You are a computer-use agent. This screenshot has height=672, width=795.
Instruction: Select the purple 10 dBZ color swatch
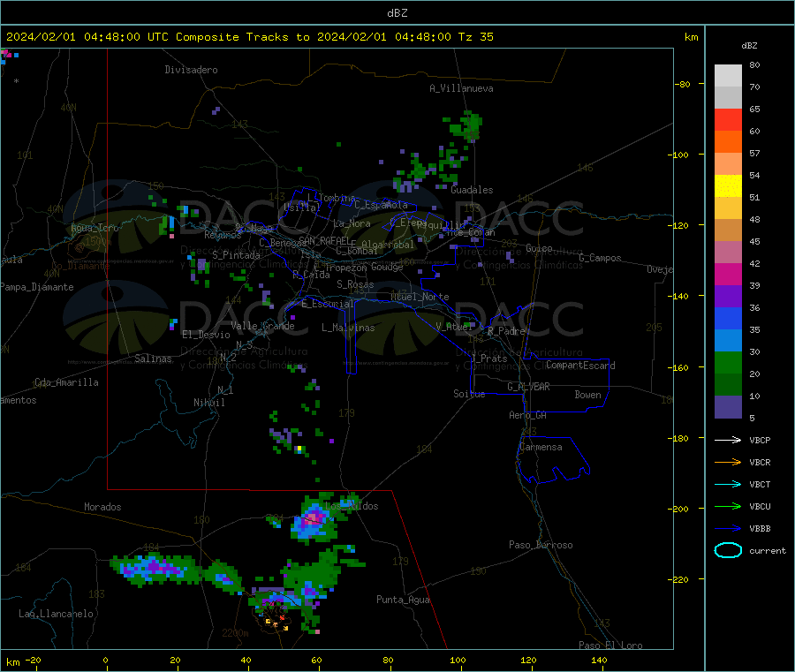(x=728, y=407)
